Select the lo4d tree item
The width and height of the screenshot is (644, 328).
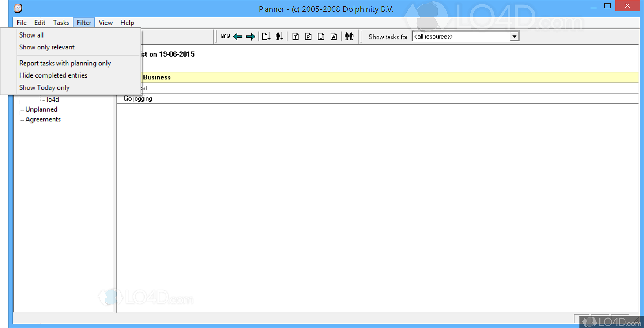coord(52,99)
